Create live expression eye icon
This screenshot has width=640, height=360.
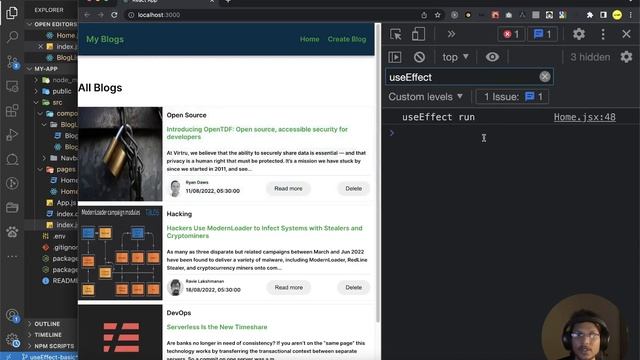point(492,57)
